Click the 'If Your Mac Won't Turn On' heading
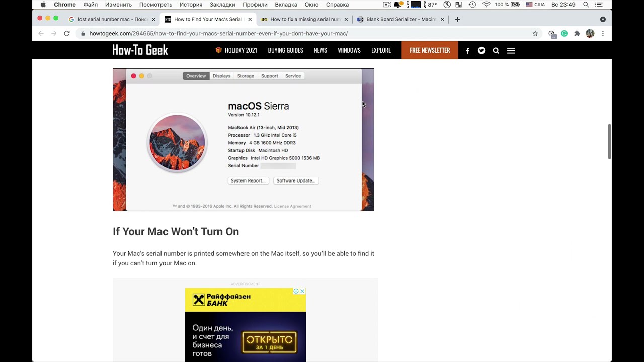Viewport: 644px width, 362px height. (176, 232)
